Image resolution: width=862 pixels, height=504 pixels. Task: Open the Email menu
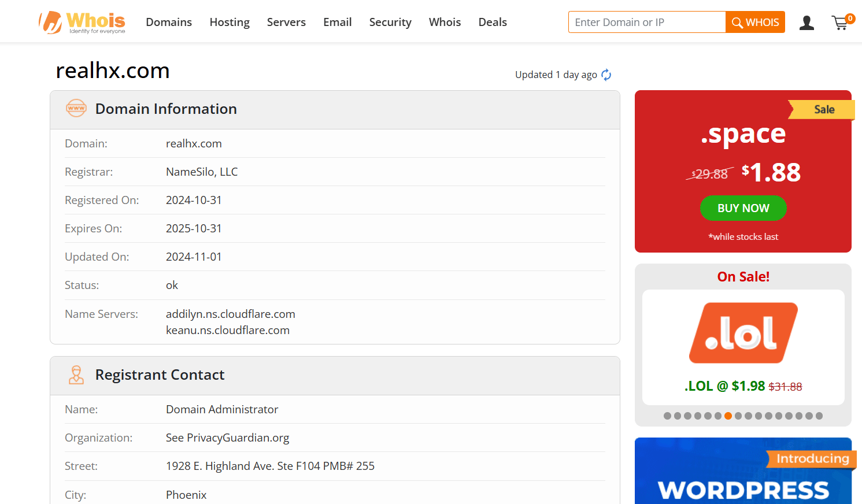pos(338,22)
